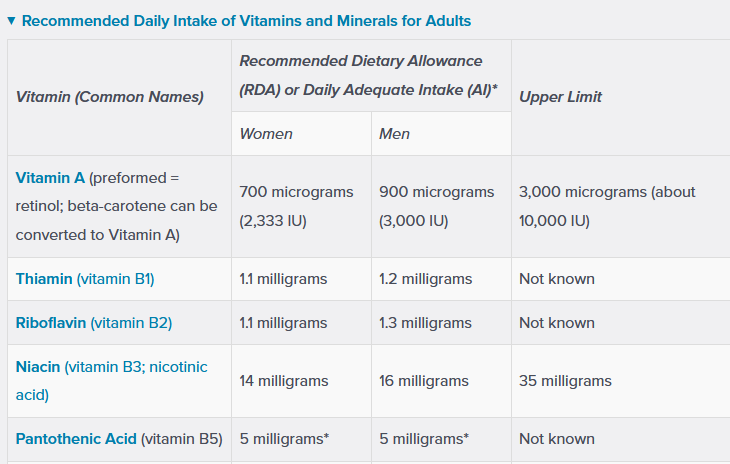Select Pantothenic Acid Not known upper limit cell
The image size is (730, 464).
pyautogui.click(x=621, y=439)
